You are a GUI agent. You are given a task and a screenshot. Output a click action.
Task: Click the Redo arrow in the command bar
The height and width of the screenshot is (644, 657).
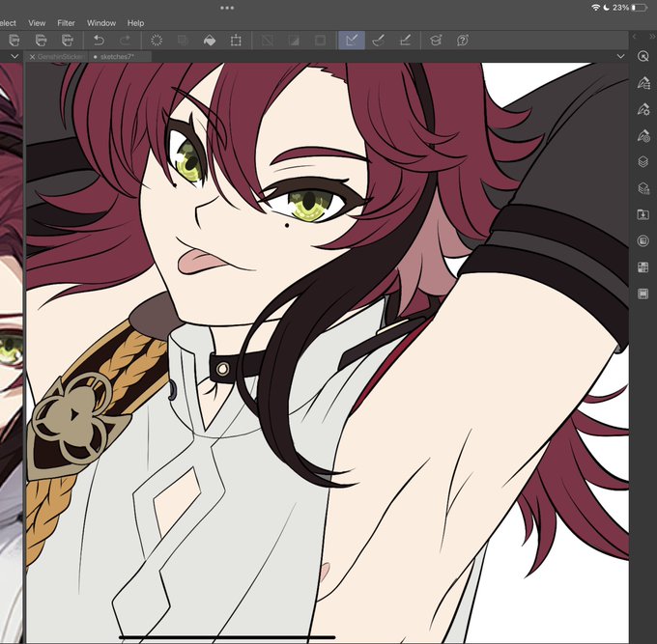tap(125, 41)
